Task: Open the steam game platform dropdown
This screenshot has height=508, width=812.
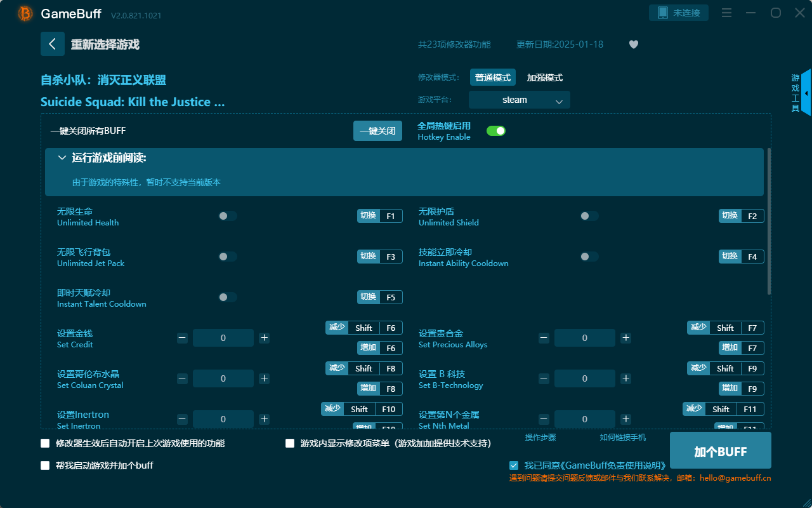Action: point(519,100)
